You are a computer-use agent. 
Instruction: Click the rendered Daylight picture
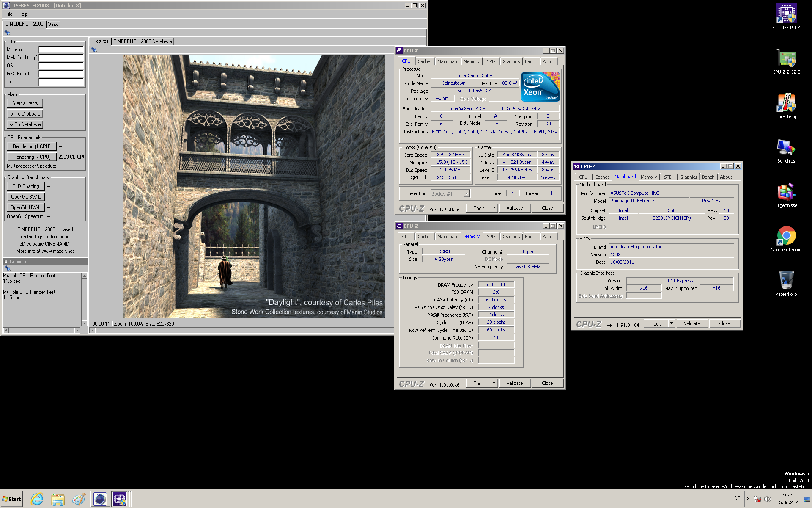tap(254, 187)
